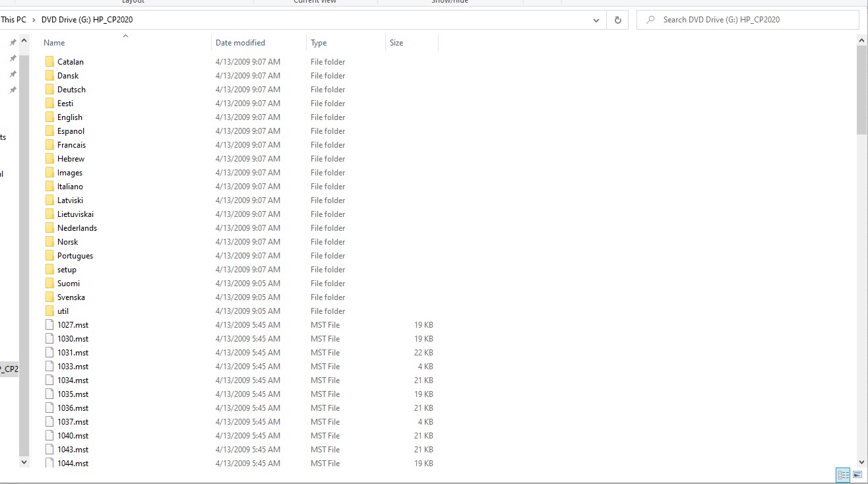This screenshot has width=868, height=484.
Task: Switch to Details view icon
Action: pos(843,475)
